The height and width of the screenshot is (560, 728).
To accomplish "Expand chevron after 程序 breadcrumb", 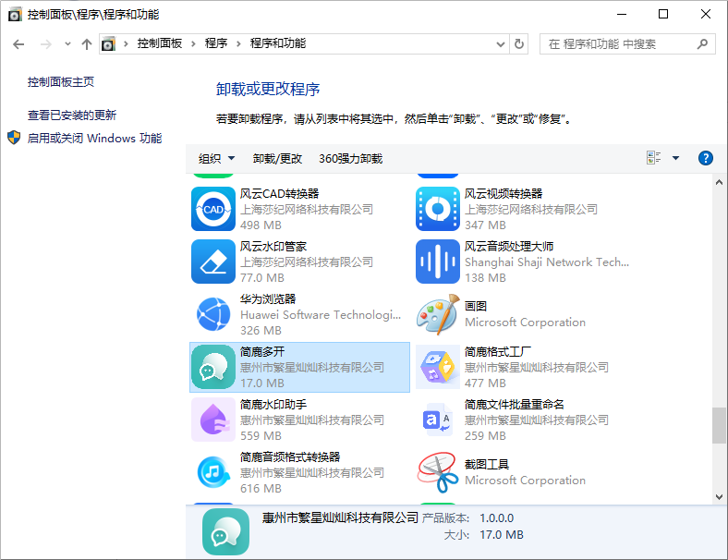I will 238,44.
